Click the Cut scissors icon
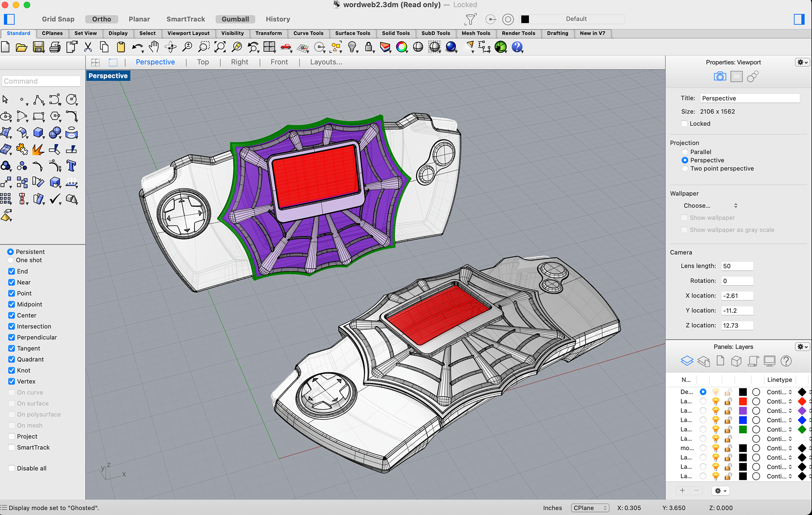 coord(88,47)
